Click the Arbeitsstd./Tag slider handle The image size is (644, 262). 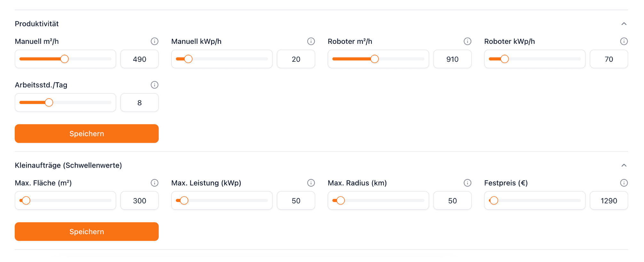49,102
